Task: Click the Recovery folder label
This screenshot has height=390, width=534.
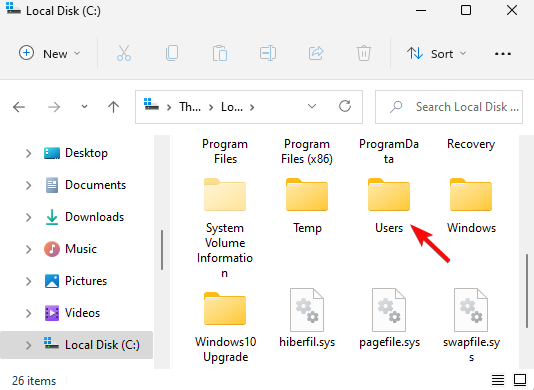Action: 471,144
